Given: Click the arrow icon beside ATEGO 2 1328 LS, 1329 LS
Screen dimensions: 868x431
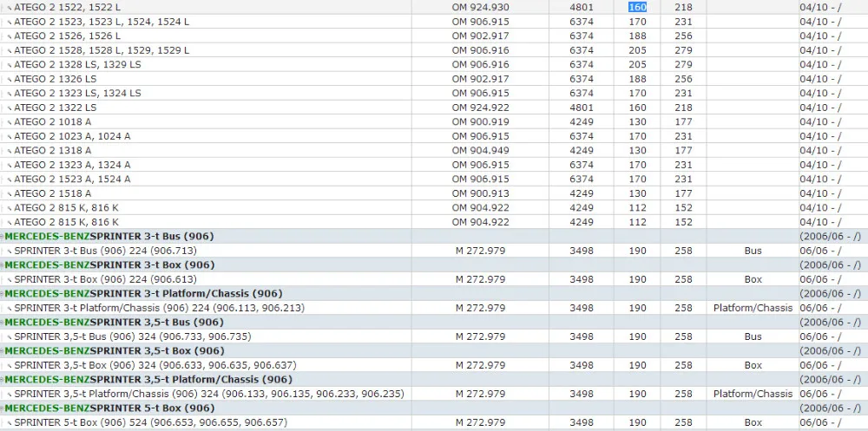Looking at the screenshot, I should tap(10, 65).
